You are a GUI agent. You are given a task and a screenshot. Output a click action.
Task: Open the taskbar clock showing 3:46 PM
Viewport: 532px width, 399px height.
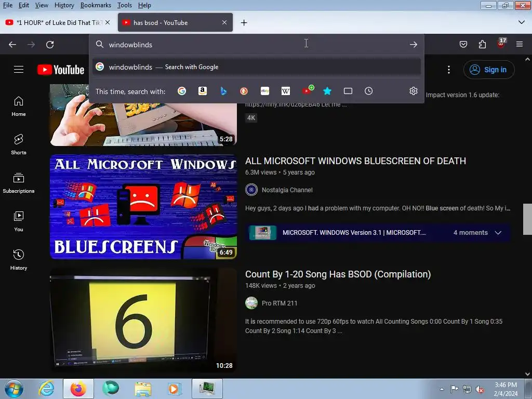click(506, 389)
